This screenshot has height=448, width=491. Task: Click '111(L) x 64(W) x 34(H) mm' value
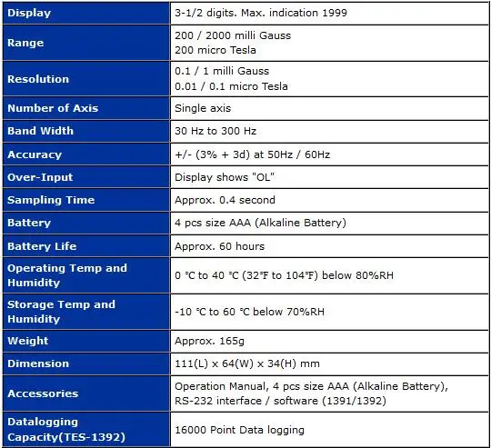[x=247, y=363]
